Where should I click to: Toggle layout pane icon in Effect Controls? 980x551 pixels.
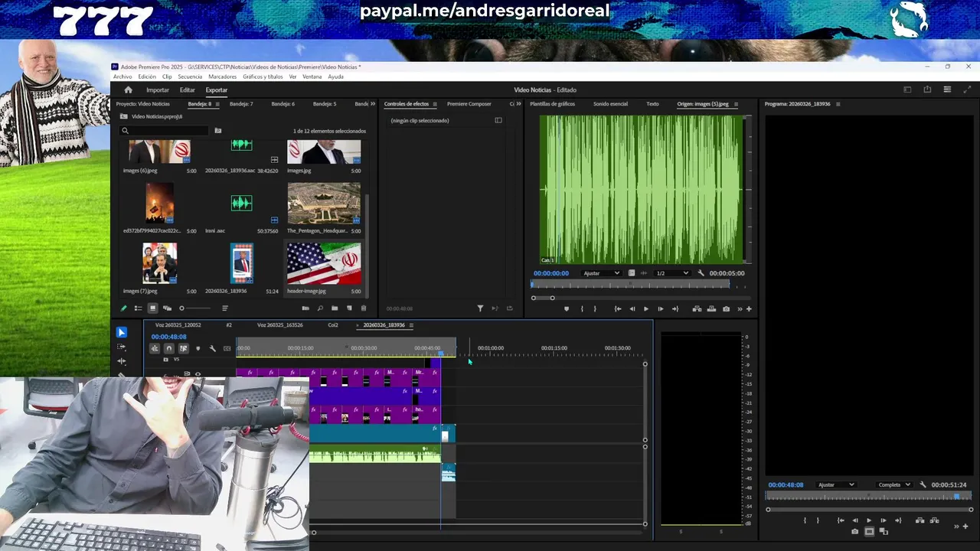498,120
